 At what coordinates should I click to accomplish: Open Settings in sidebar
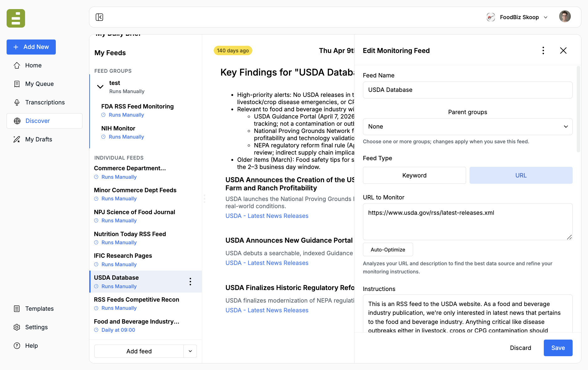click(x=36, y=327)
